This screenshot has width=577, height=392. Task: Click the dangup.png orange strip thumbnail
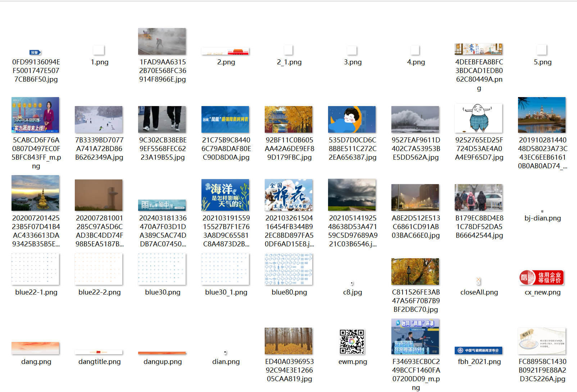click(162, 353)
